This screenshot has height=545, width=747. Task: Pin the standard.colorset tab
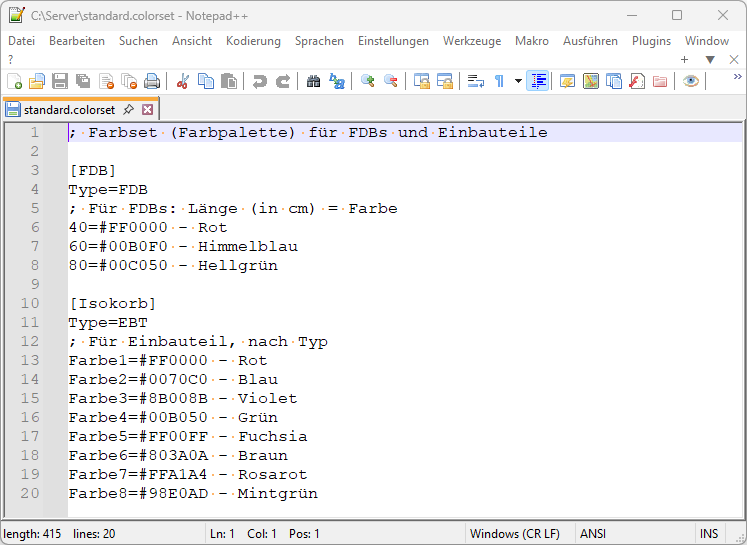point(128,110)
